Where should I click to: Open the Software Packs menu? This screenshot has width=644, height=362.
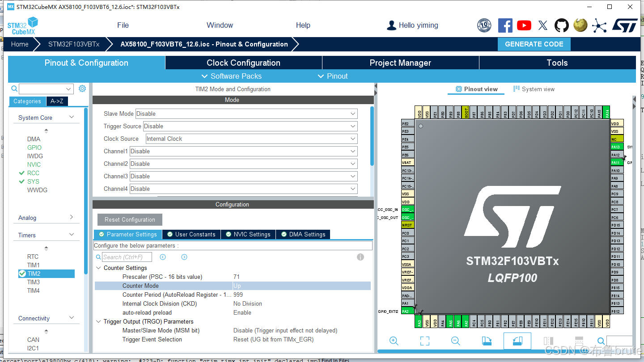click(232, 76)
